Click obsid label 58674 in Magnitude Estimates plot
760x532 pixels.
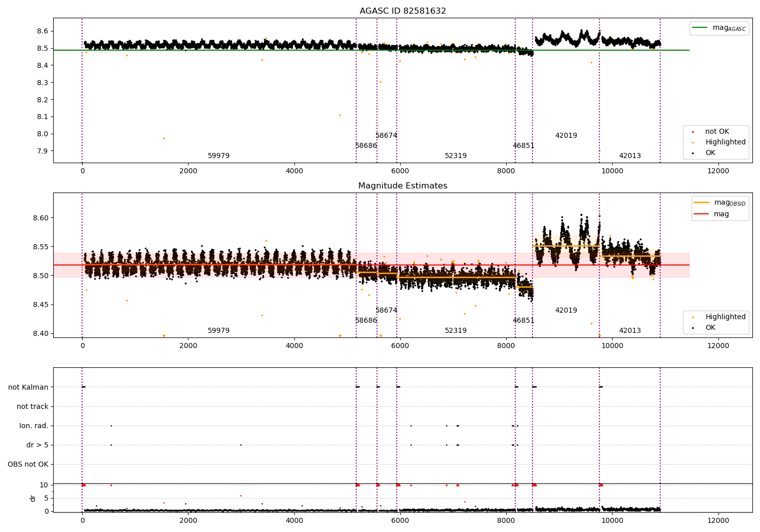pos(387,311)
